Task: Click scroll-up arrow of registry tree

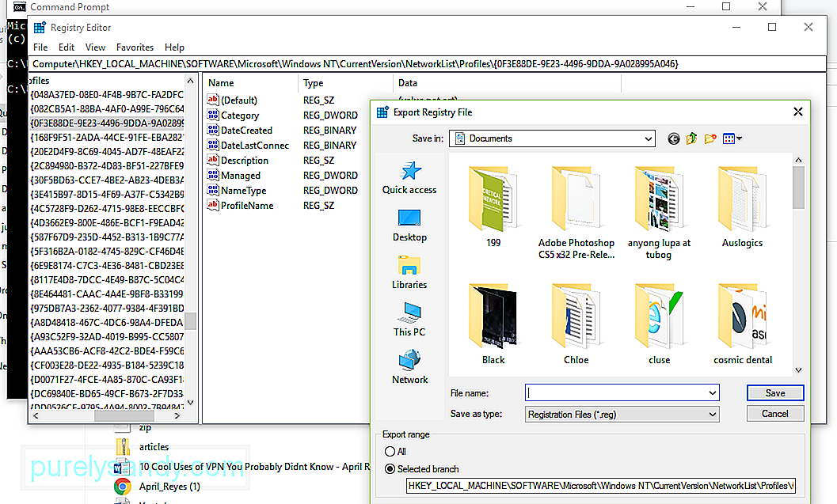Action: tap(190, 81)
